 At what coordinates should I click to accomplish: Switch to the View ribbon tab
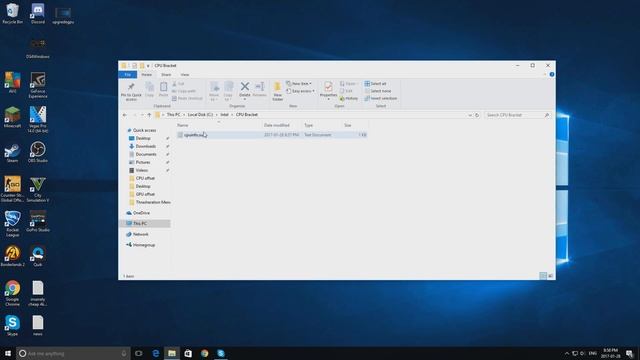tap(185, 75)
